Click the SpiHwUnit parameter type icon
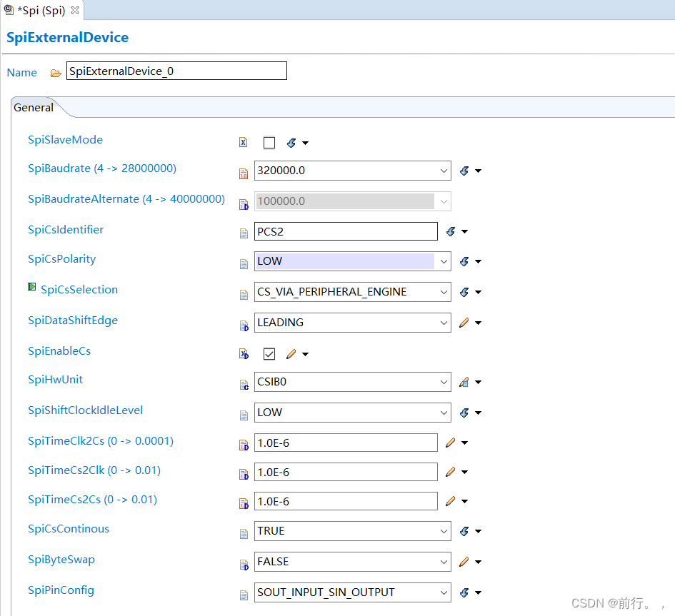The width and height of the screenshot is (675, 616). coord(244,385)
